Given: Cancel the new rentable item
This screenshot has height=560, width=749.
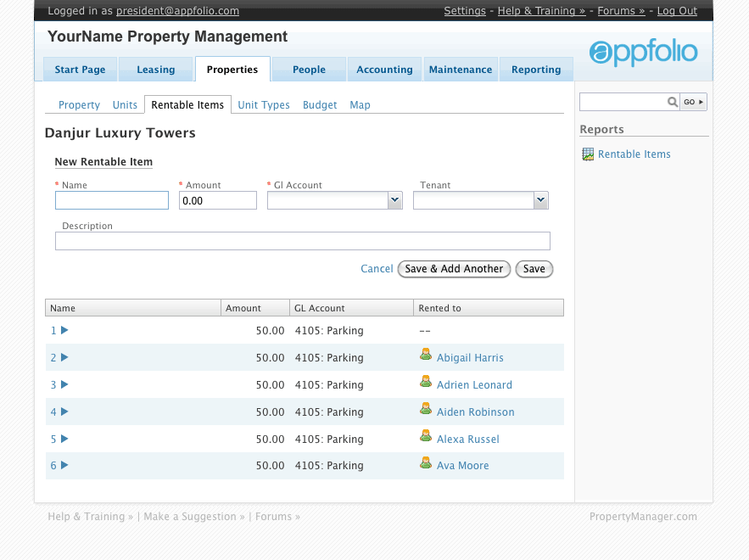Looking at the screenshot, I should point(377,269).
